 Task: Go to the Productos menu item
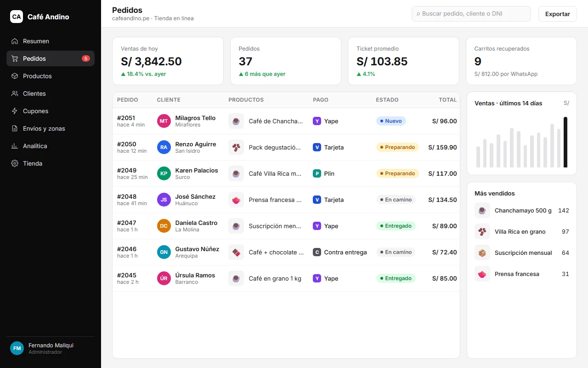51,76
